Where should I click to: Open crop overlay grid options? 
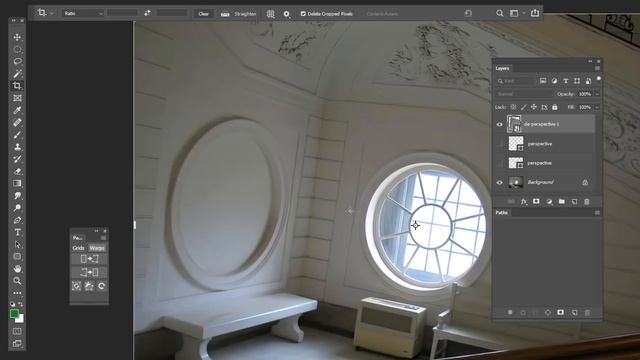coord(270,14)
